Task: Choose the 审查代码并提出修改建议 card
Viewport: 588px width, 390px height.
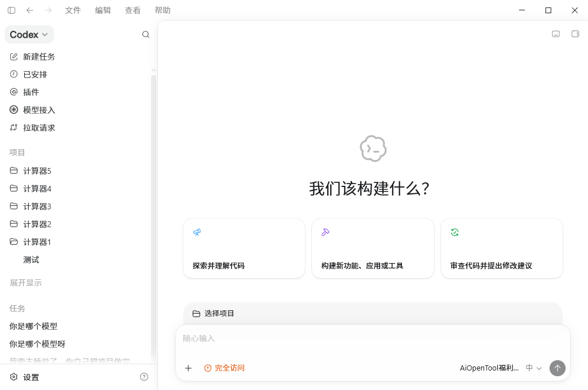Action: (502, 248)
